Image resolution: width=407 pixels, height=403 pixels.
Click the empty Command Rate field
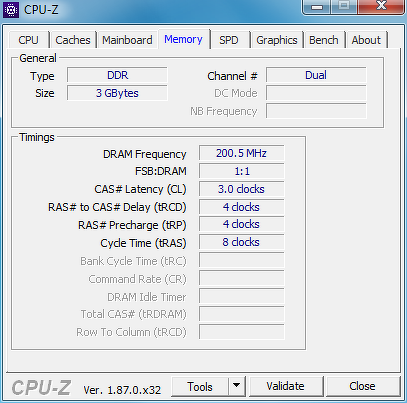(x=242, y=278)
